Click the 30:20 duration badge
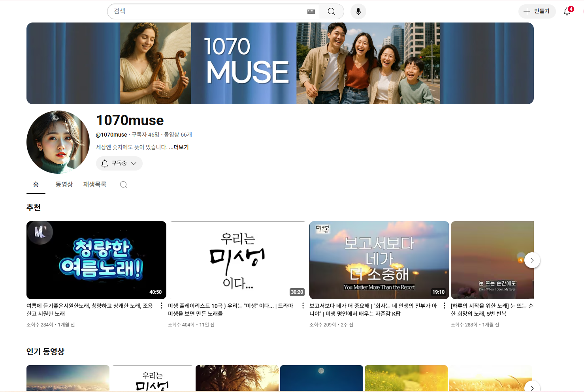Image resolution: width=584 pixels, height=392 pixels. 297,292
